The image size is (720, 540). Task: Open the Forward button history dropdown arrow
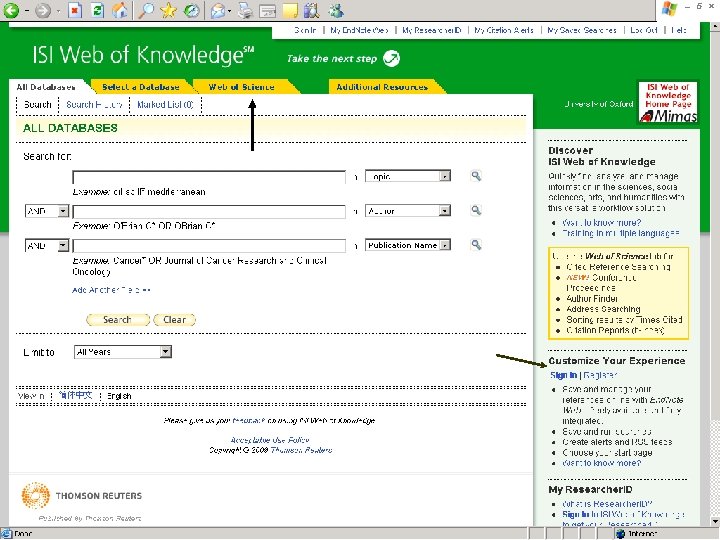(x=58, y=11)
